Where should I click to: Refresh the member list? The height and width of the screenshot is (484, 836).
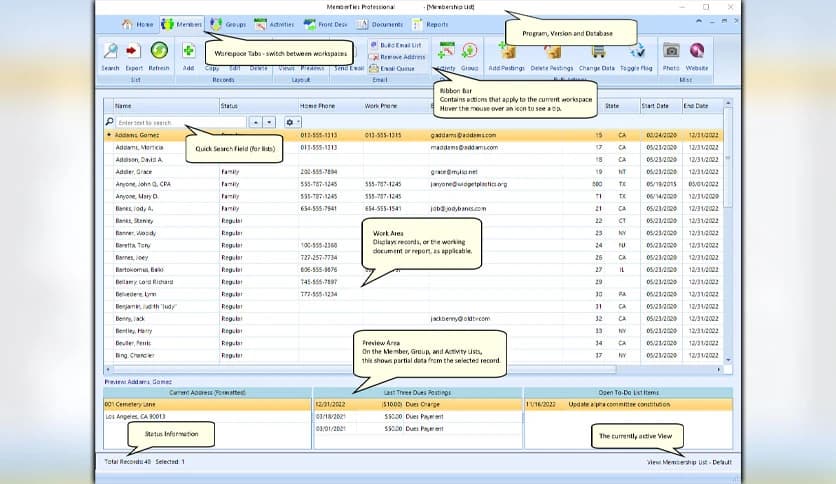(159, 51)
